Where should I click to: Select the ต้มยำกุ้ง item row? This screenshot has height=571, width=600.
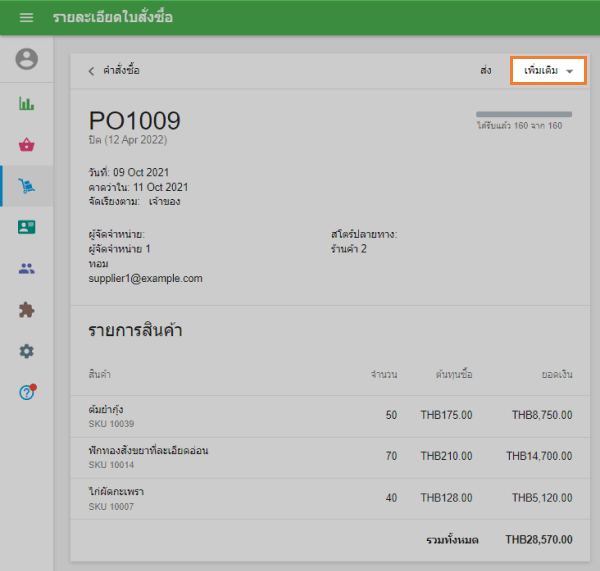(x=330, y=415)
